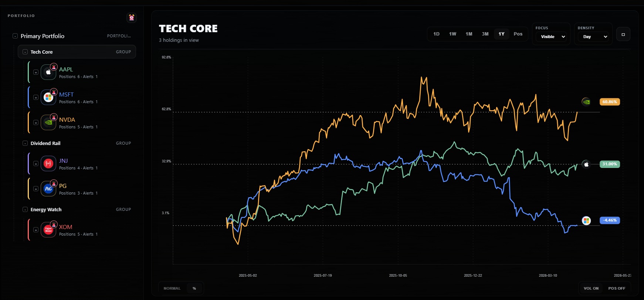
Task: Switch chart scale to NORMAL
Action: [172, 288]
